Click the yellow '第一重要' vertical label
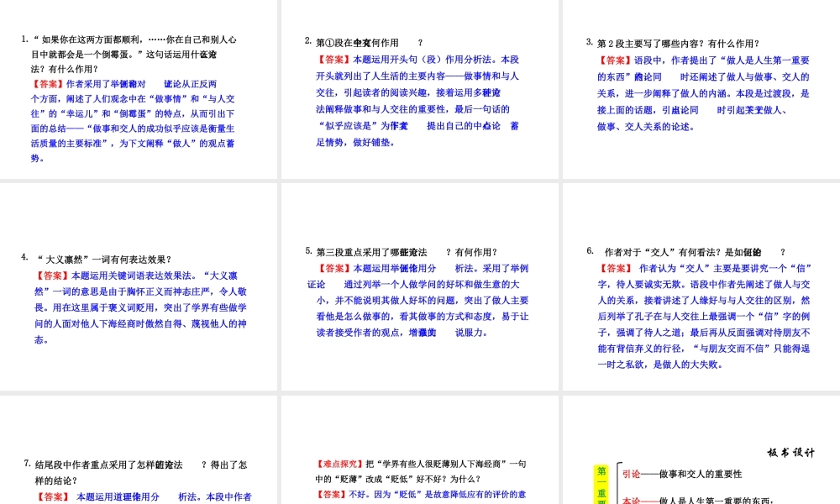Viewport: 840px width, 504px height. [601, 485]
